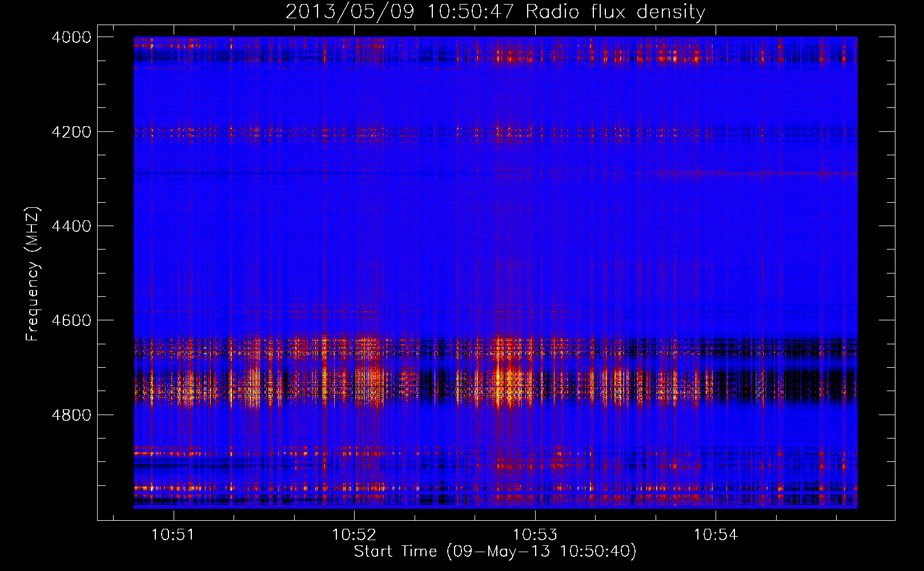The height and width of the screenshot is (571, 924).
Task: Click the 10:54 time tick label
Action: 716,535
